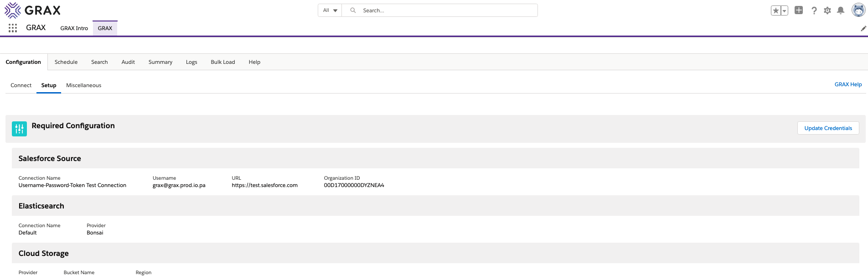Open the Bulk Load tab

(x=223, y=62)
